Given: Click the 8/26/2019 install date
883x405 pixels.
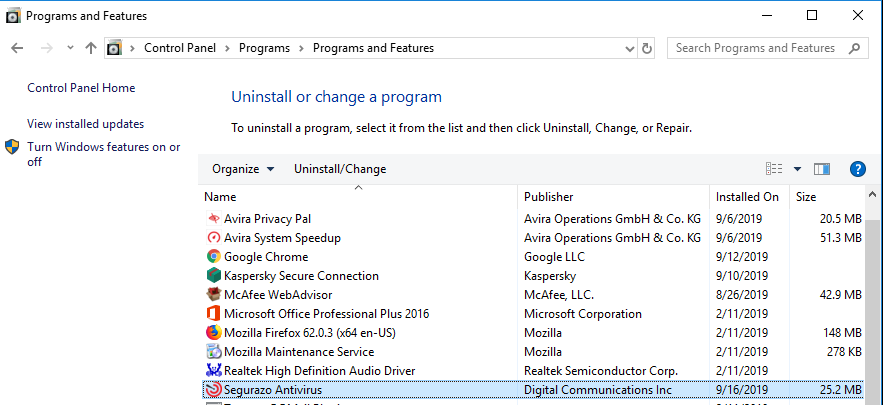Looking at the screenshot, I should (x=742, y=295).
